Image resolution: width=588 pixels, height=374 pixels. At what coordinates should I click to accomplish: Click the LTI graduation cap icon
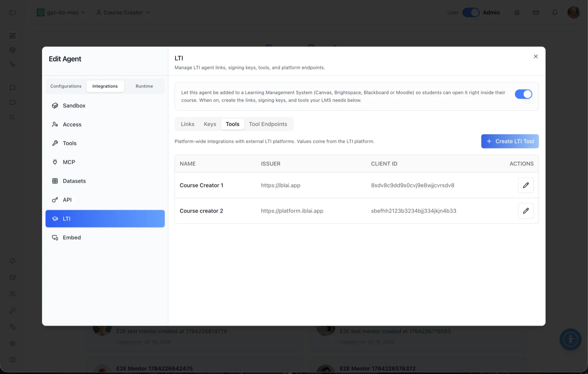pyautogui.click(x=55, y=219)
